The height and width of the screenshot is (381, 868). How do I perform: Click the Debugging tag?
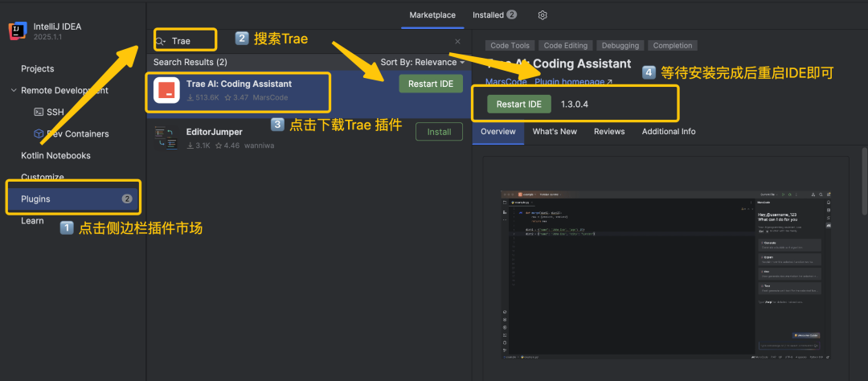pyautogui.click(x=620, y=45)
